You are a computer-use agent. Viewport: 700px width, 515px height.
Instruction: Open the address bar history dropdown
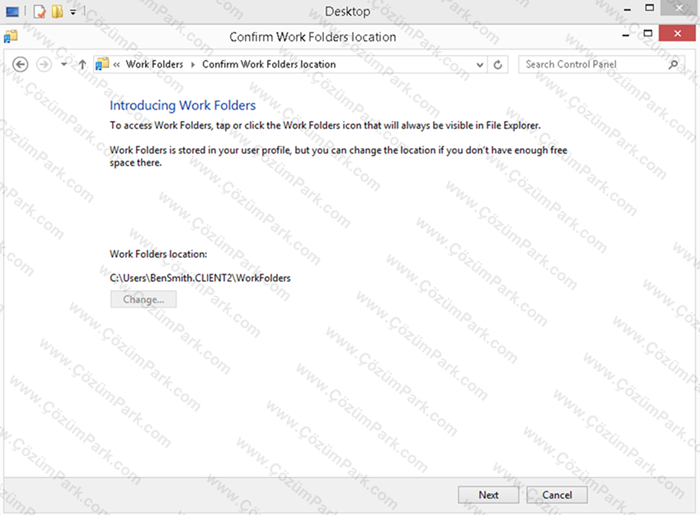[x=480, y=65]
